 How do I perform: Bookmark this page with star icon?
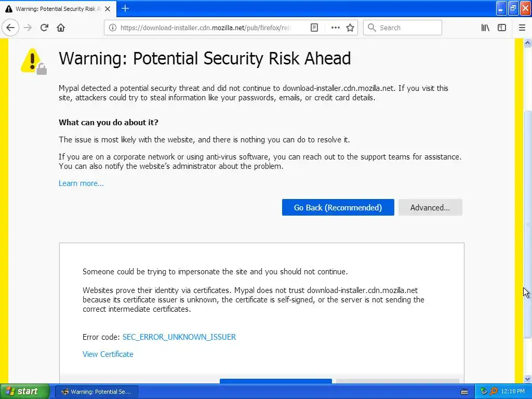[350, 28]
